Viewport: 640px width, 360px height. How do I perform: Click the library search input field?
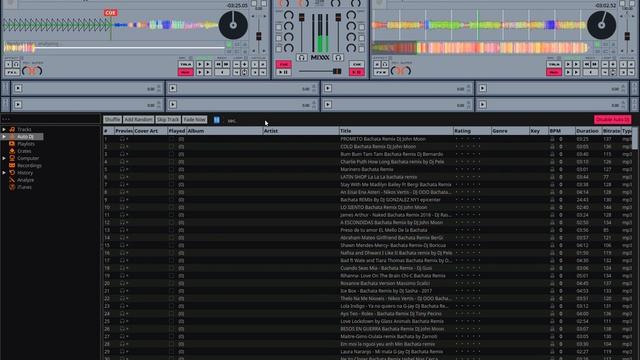pos(51,119)
